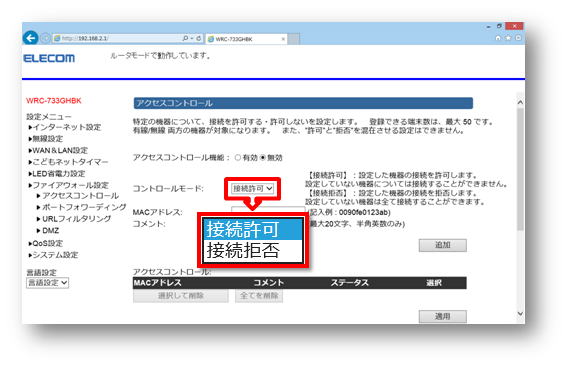Click the アクセスコントロール page title bar
Viewport: 567px width, 366px height.
point(303,103)
